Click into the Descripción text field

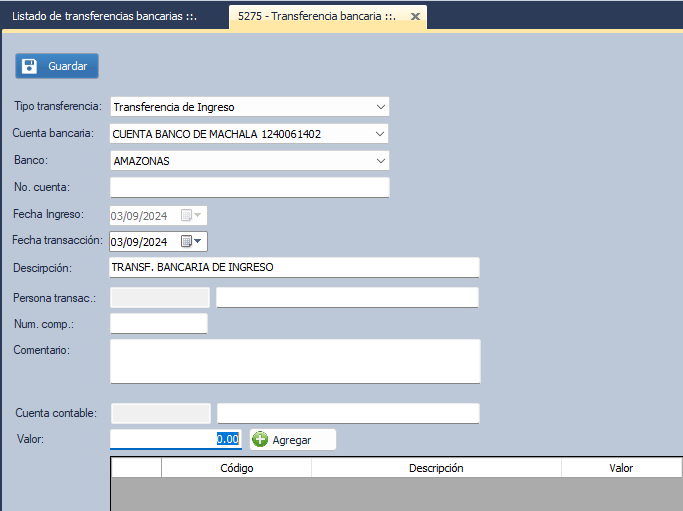pyautogui.click(x=294, y=267)
